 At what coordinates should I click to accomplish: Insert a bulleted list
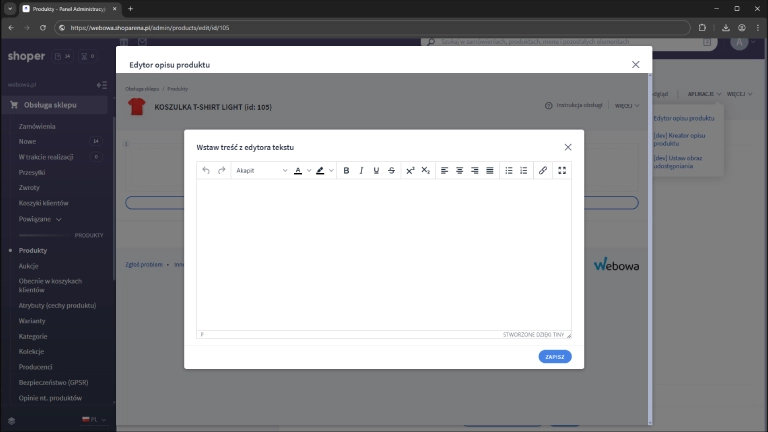[x=509, y=171]
